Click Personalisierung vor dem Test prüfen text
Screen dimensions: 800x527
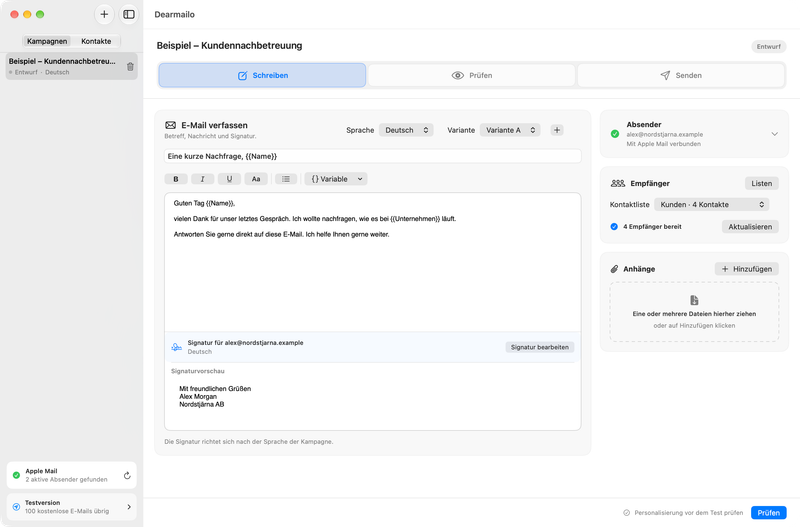coord(688,513)
